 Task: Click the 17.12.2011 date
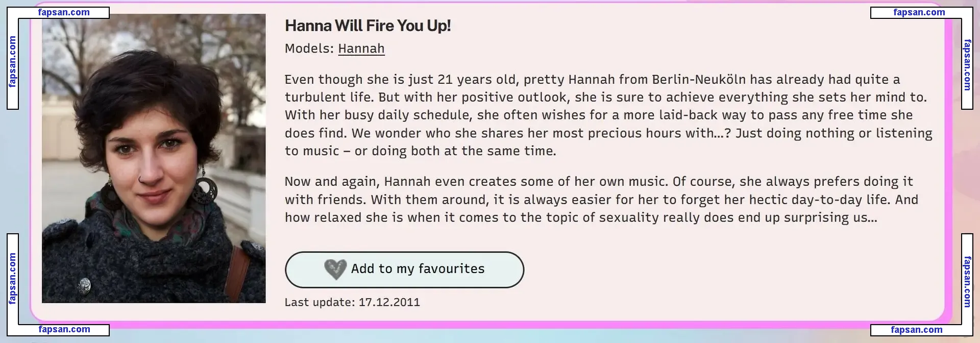[389, 302]
